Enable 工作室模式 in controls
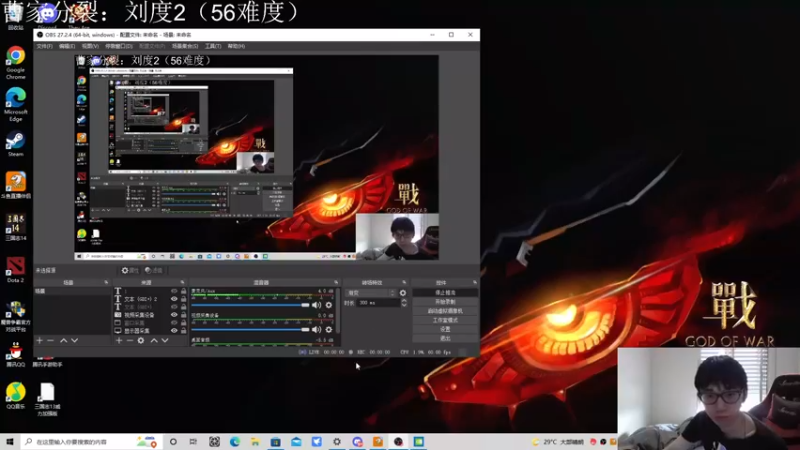 pos(445,320)
